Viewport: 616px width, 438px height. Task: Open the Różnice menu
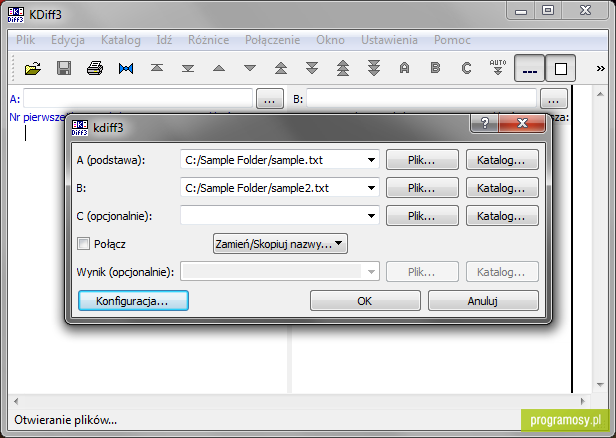[208, 40]
